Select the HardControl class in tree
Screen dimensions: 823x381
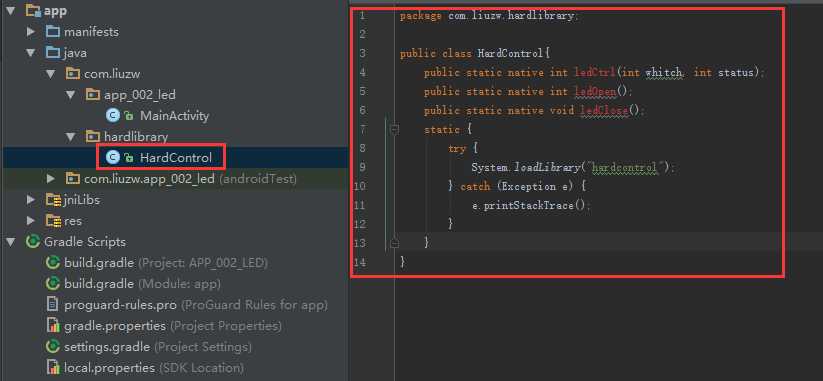coord(176,157)
